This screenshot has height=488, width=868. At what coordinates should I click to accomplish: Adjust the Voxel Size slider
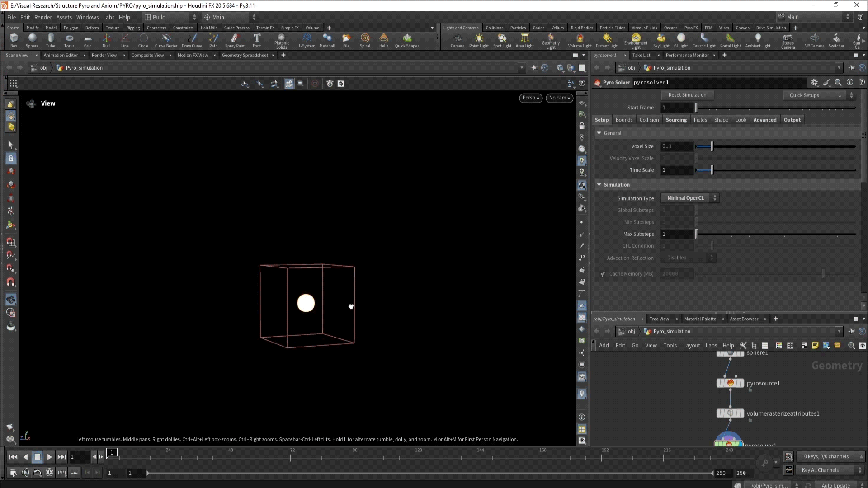712,146
